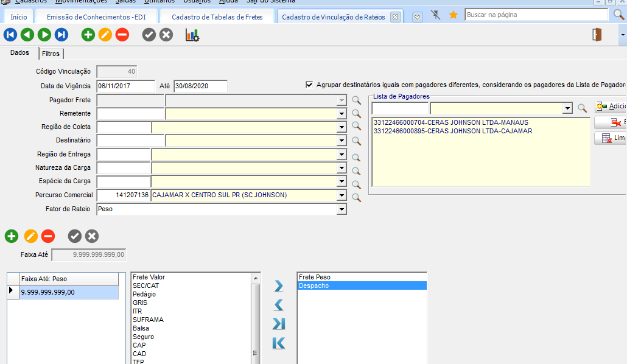This screenshot has height=364, width=627.
Task: Select CERAS JOHNSON LTDA-MANAUS in payer list
Action: pos(450,122)
